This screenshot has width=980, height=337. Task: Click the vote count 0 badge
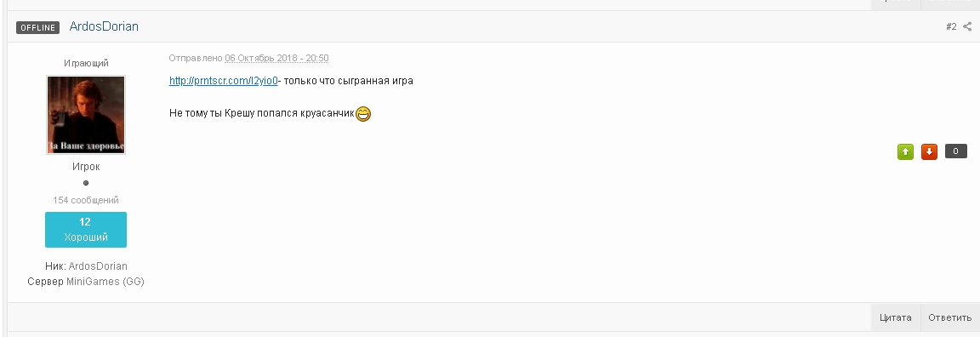click(955, 151)
